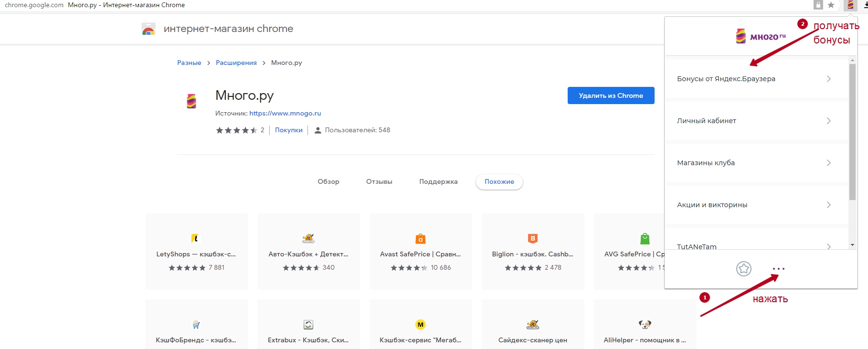
Task: Click the Chrome Web Store rainbow logo
Action: tap(148, 30)
